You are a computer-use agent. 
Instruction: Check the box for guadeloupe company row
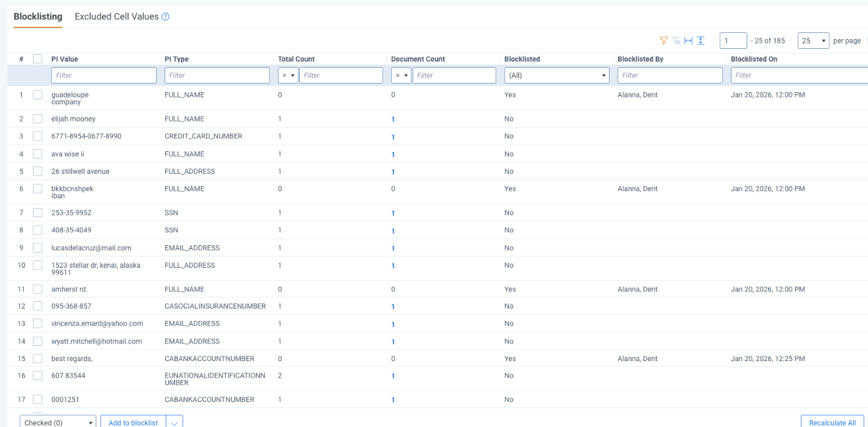(38, 95)
